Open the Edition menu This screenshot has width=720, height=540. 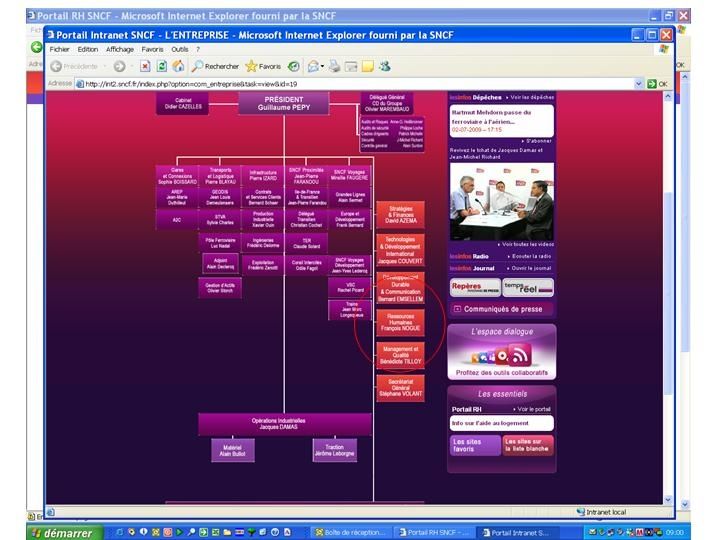[87, 49]
